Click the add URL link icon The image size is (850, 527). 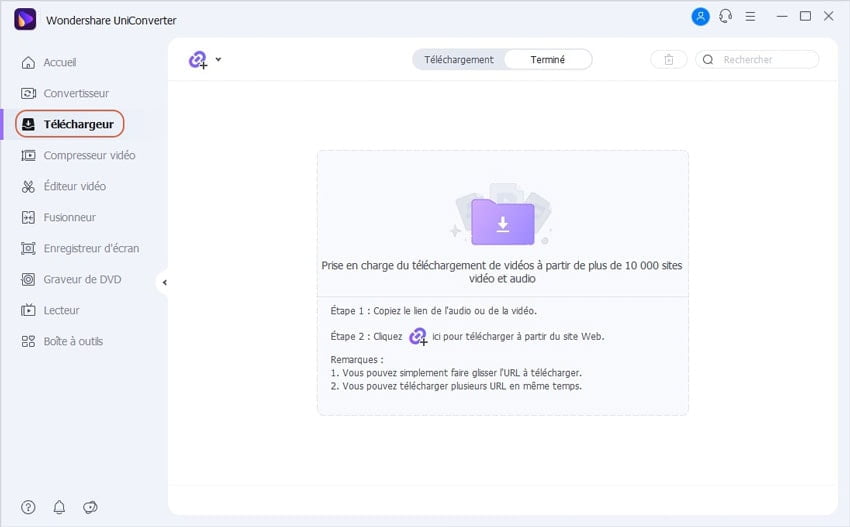pyautogui.click(x=197, y=60)
